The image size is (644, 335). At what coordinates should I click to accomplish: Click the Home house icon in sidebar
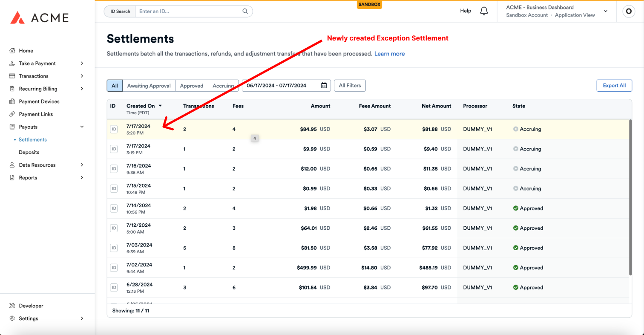coord(12,51)
